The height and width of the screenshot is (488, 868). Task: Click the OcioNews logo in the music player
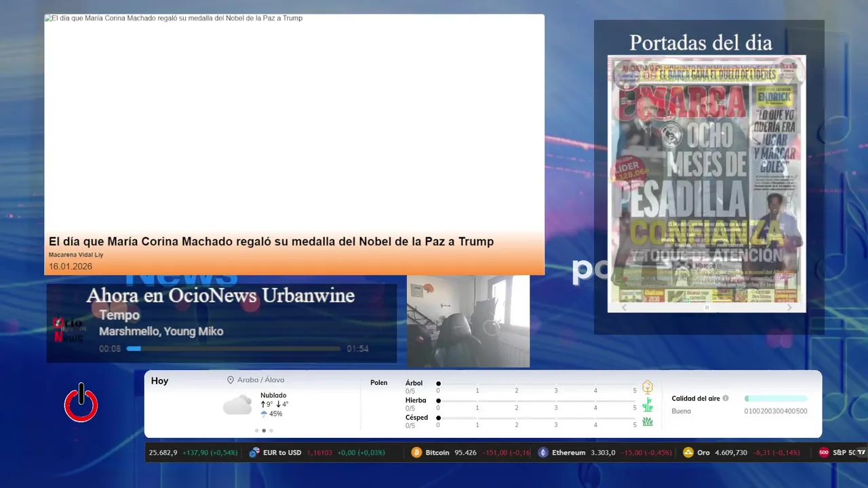(x=68, y=329)
